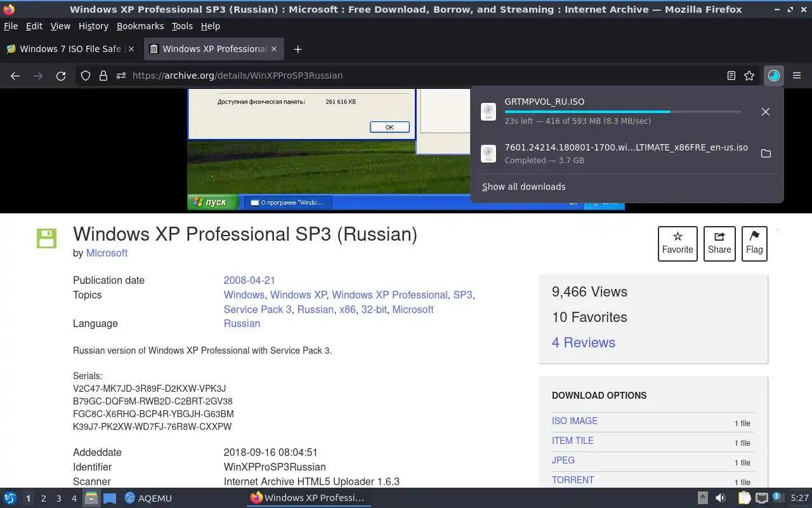The height and width of the screenshot is (508, 812).
Task: Switch to workspace 3
Action: point(58,498)
